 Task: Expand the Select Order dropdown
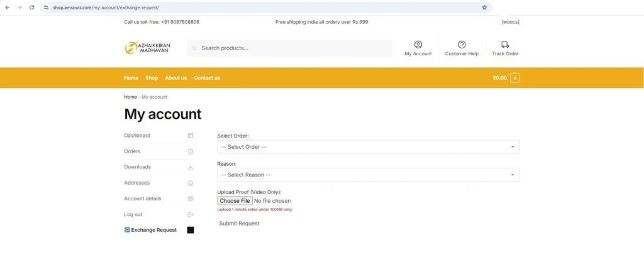tap(368, 147)
